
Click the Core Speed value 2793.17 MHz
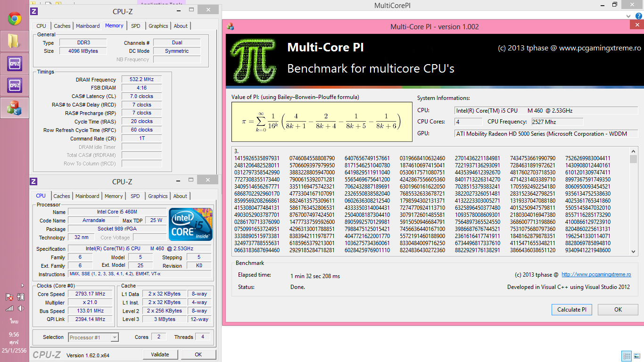click(90, 294)
